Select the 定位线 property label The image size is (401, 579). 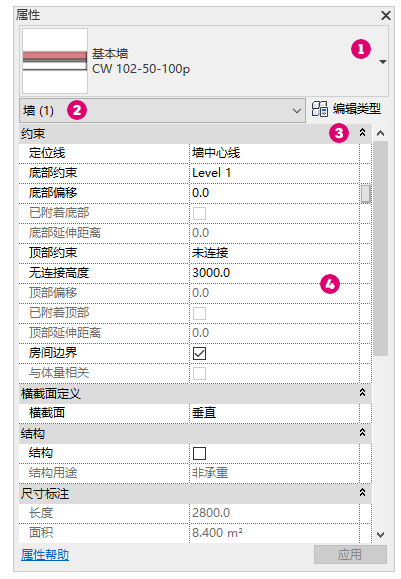(x=47, y=153)
